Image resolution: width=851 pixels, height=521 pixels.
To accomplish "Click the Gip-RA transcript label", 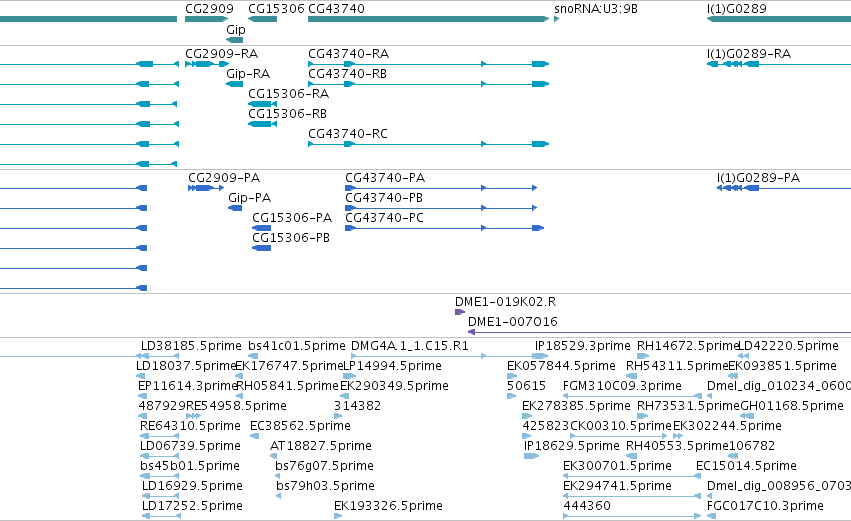I will 248,74.
